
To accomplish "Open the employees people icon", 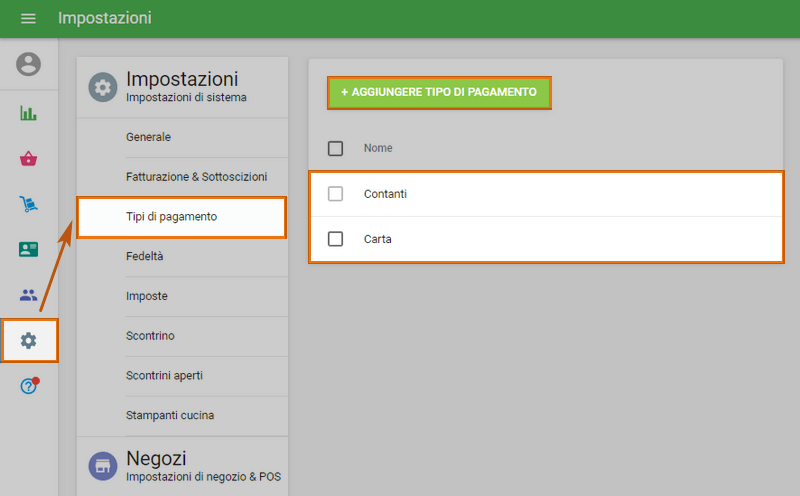I will pos(29,295).
